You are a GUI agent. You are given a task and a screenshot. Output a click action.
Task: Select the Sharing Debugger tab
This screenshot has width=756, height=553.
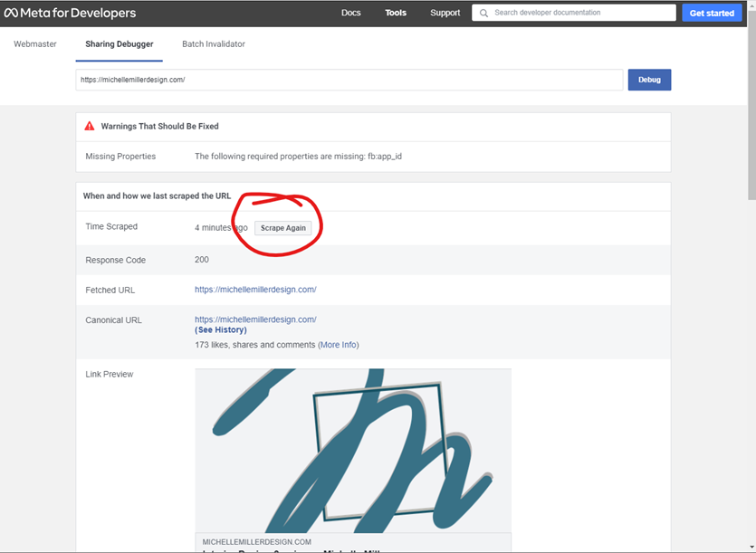click(x=120, y=43)
